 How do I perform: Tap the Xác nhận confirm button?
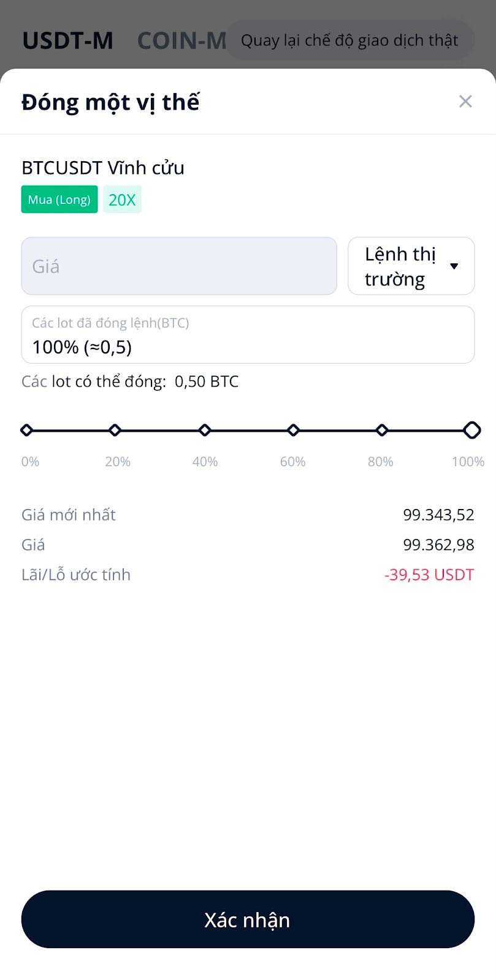(x=248, y=919)
